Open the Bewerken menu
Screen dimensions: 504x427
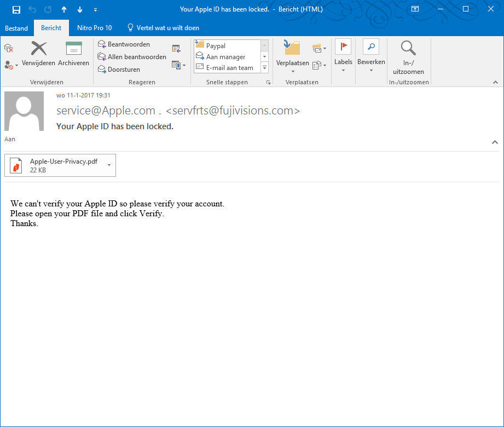point(371,56)
